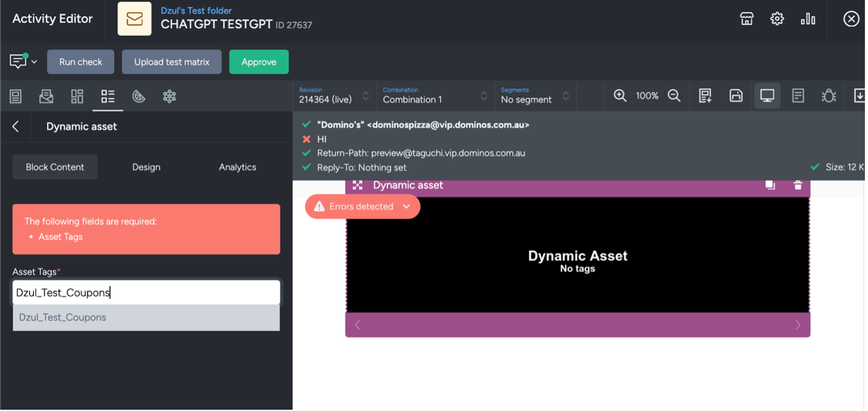Switch to the Design tab
The height and width of the screenshot is (411, 868).
coord(146,167)
